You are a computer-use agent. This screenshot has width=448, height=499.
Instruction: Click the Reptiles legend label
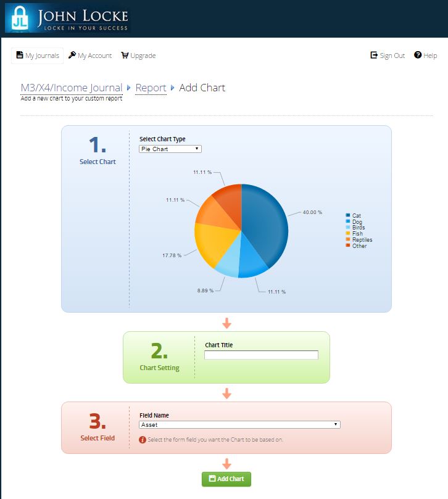pyautogui.click(x=362, y=240)
